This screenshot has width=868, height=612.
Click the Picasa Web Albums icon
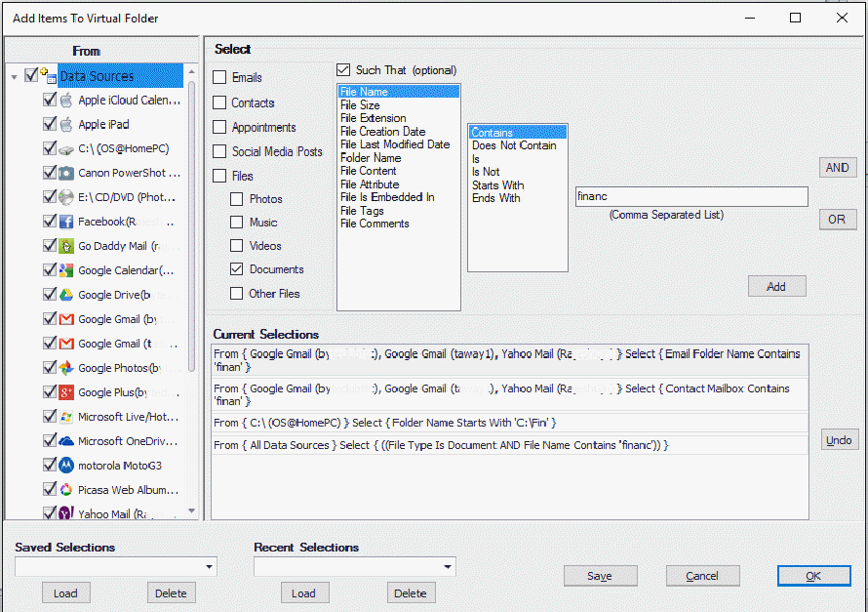(x=66, y=490)
